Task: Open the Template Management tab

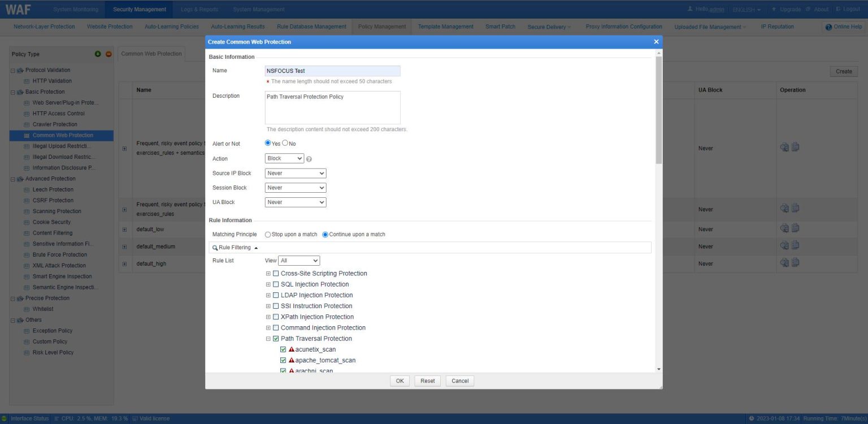Action: pos(445,27)
